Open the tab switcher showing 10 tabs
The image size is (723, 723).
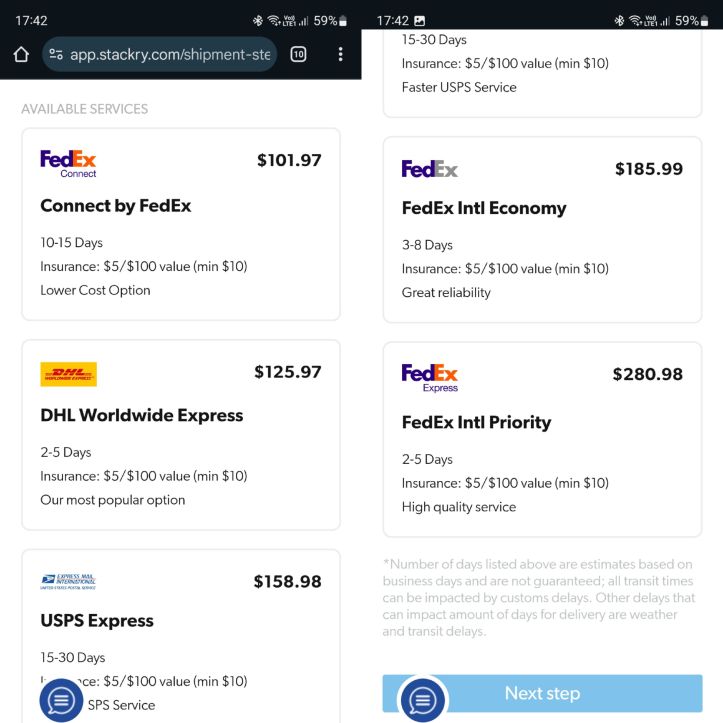click(298, 54)
